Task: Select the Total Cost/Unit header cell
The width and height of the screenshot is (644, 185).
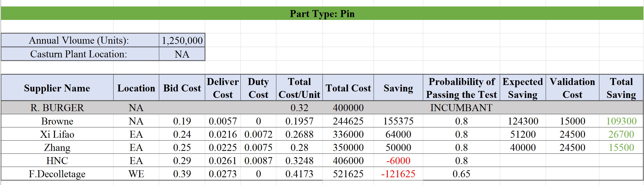Action: tap(299, 88)
